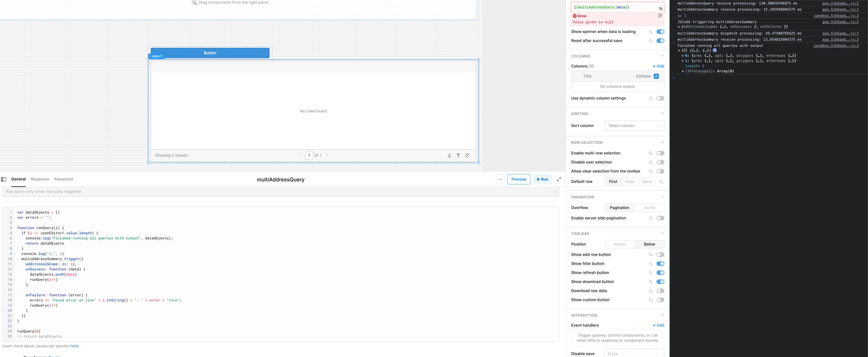Viewport: 868px width, 357px height.
Task: Open the query more options ellipsis
Action: pyautogui.click(x=500, y=179)
